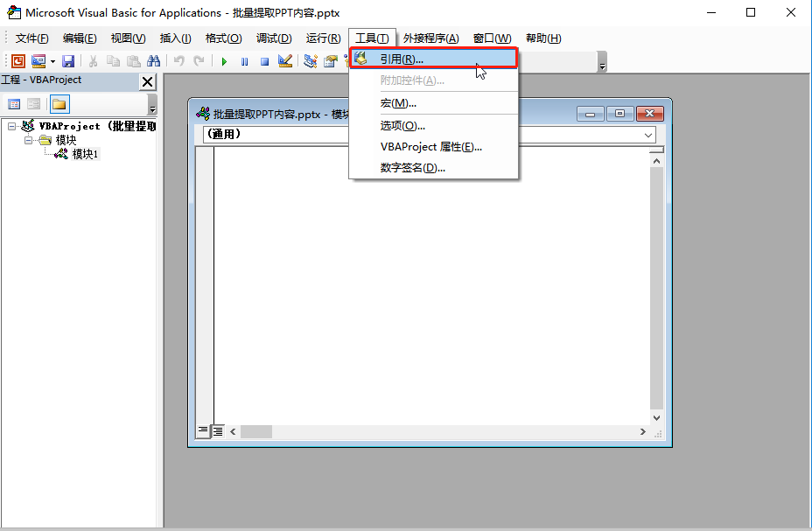Click the Cut scissors icon
Image resolution: width=812 pixels, height=531 pixels.
[x=94, y=61]
